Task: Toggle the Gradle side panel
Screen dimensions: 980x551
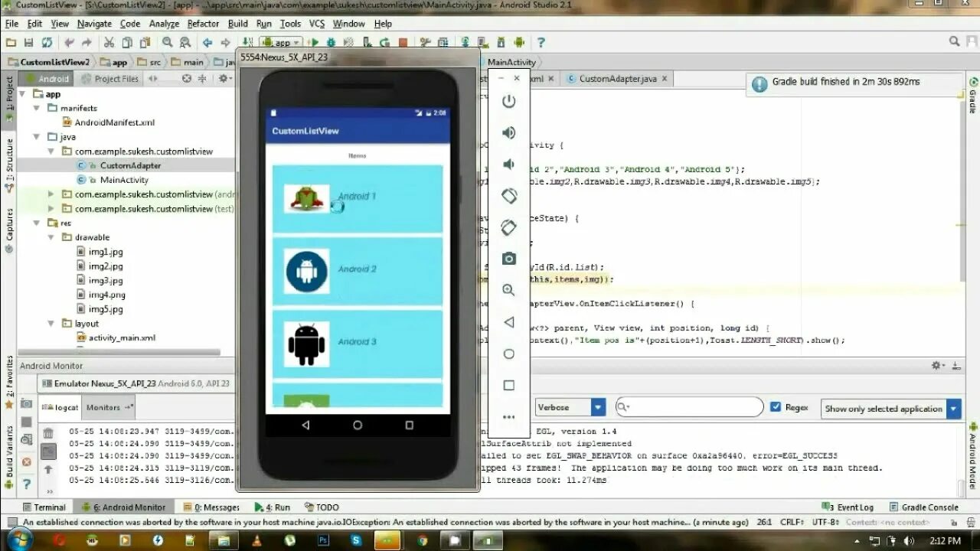Action: point(972,96)
